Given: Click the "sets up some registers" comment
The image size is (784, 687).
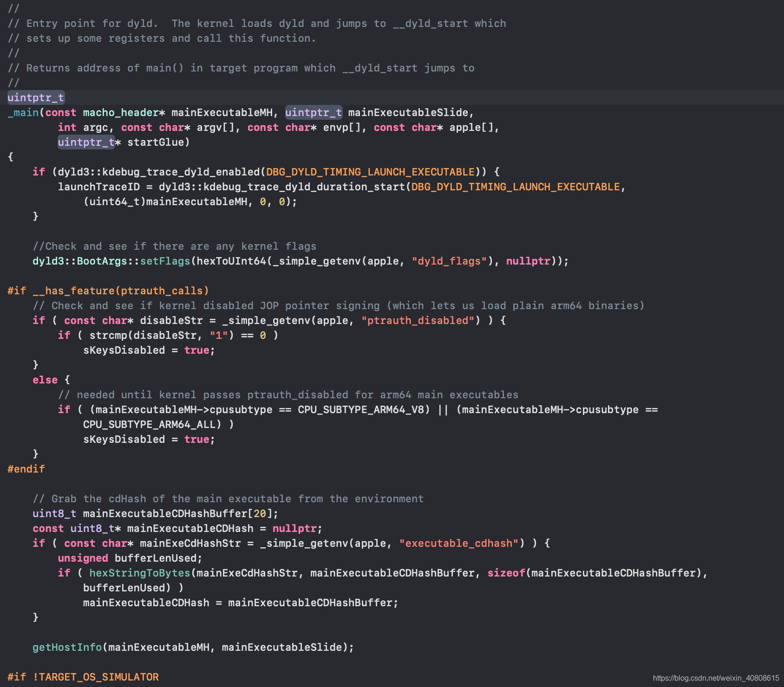Looking at the screenshot, I should [x=162, y=38].
